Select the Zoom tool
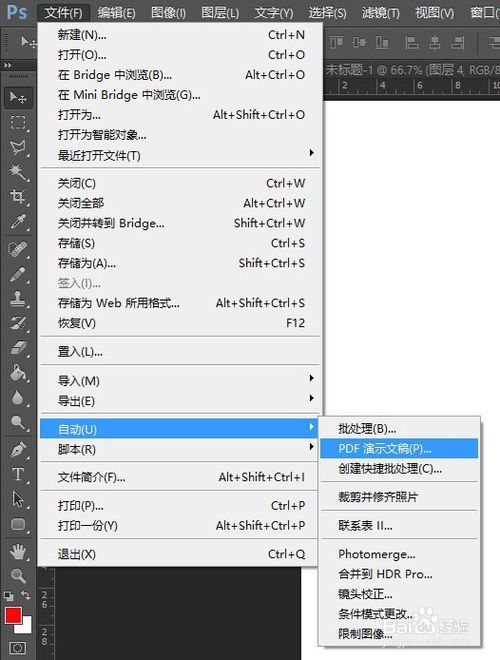 pos(18,575)
